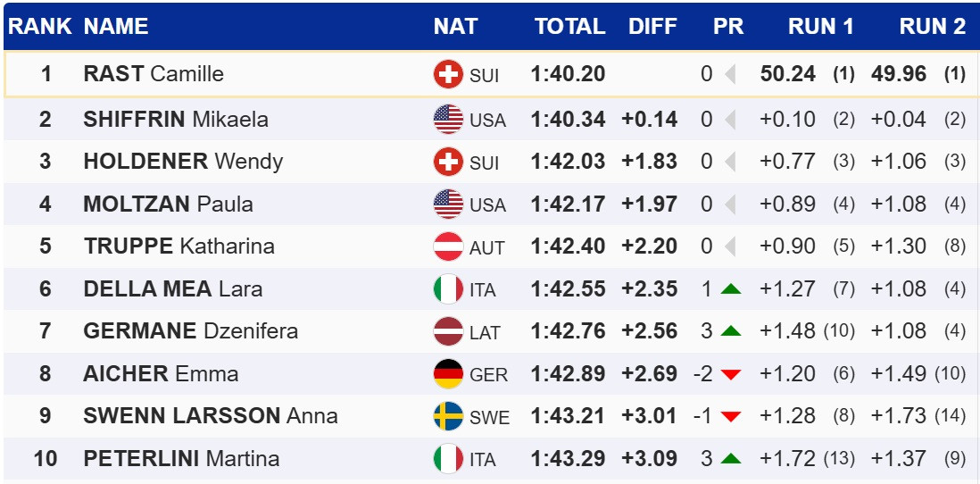The height and width of the screenshot is (484, 980).
Task: Click the Latvian flag next to Dzenifera Germane
Action: coord(448,331)
